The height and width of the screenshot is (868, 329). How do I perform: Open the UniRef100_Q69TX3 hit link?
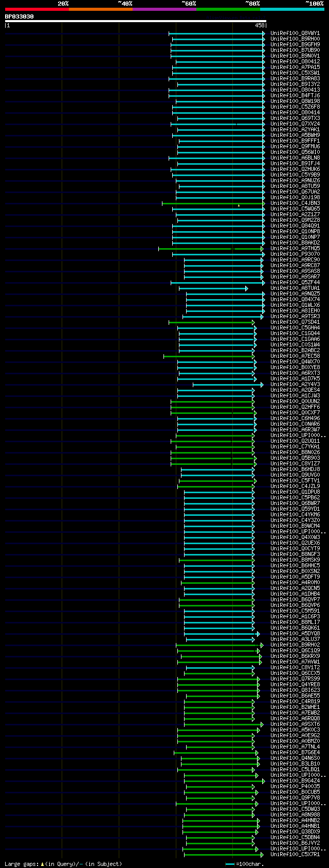click(x=295, y=118)
